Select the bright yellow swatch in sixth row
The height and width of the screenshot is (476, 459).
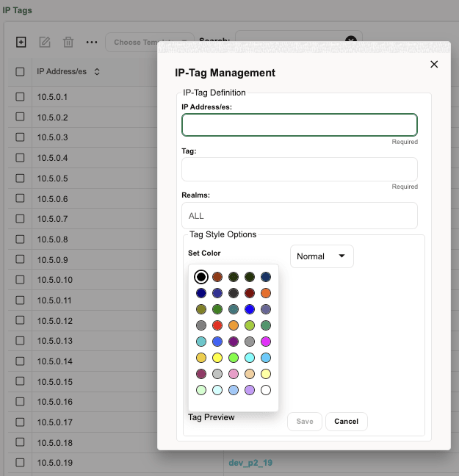coord(217,358)
